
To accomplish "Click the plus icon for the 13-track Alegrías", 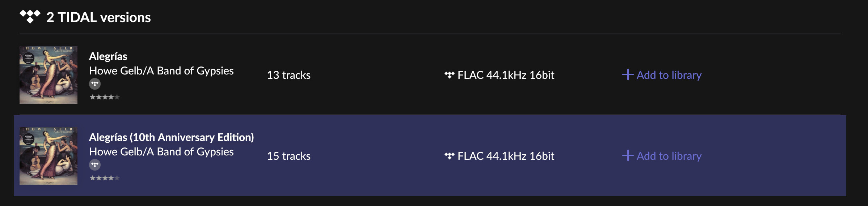I will [628, 75].
